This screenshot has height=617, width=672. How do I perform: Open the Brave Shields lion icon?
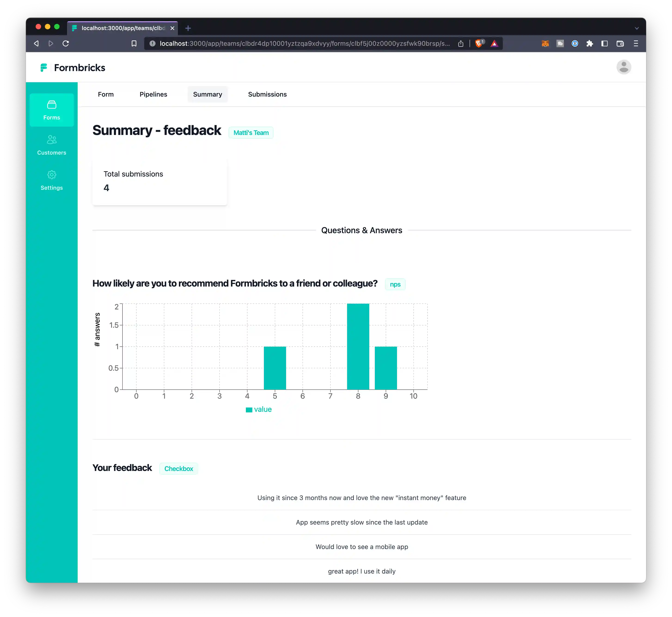479,43
